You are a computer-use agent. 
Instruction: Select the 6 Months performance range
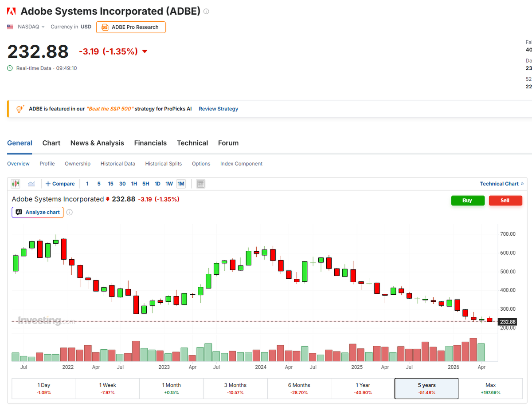coord(299,389)
